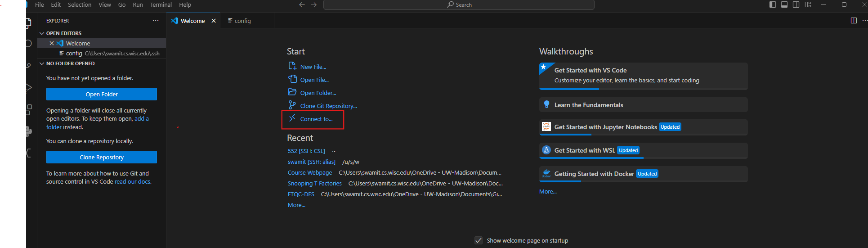The height and width of the screenshot is (248, 868).
Task: Click the New File icon under Start
Action: (x=292, y=66)
